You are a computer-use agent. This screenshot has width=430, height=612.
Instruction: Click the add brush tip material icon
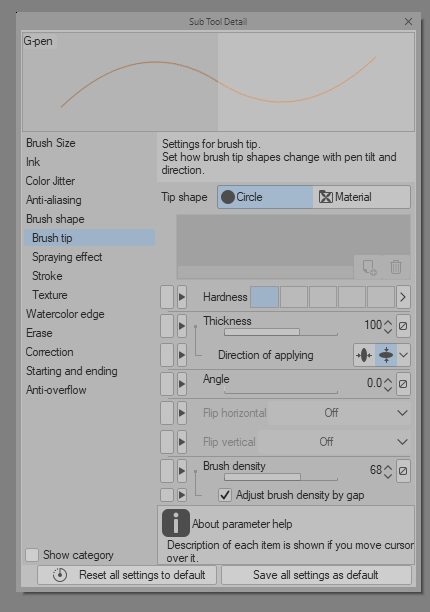[x=369, y=267]
